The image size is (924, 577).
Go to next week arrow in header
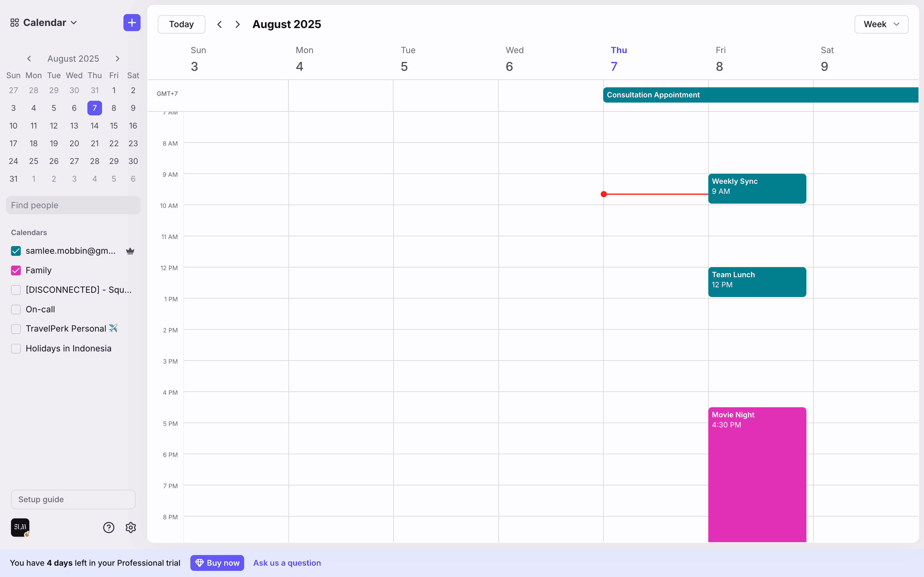tap(237, 24)
